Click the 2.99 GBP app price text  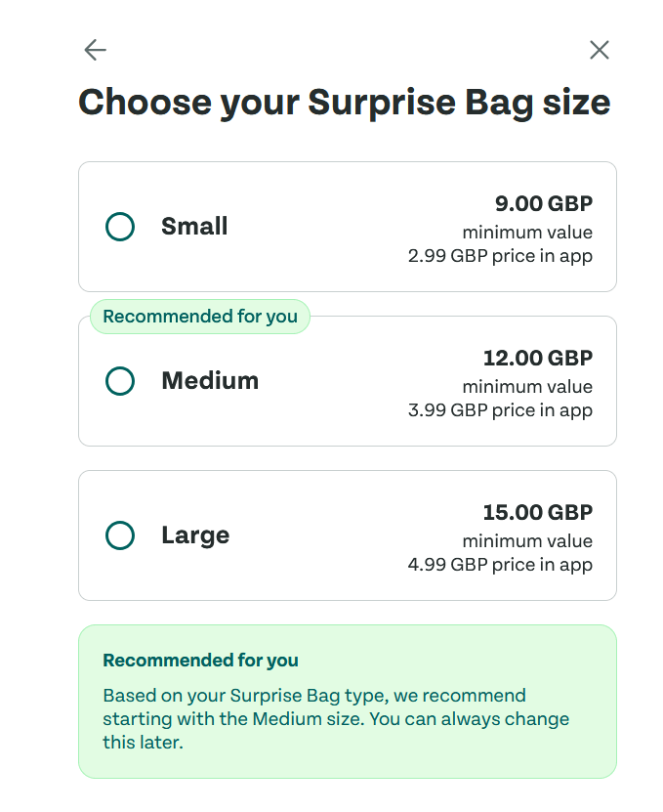pos(500,256)
